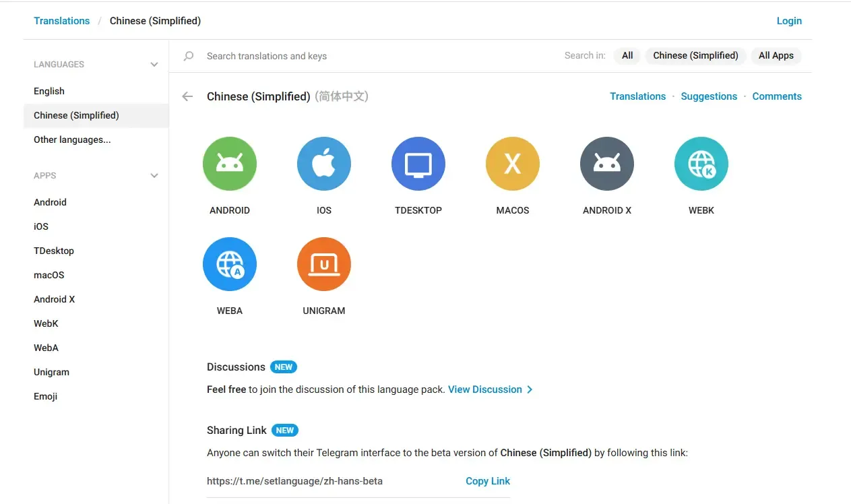
Task: Select the Unigram platform icon
Action: pyautogui.click(x=324, y=263)
